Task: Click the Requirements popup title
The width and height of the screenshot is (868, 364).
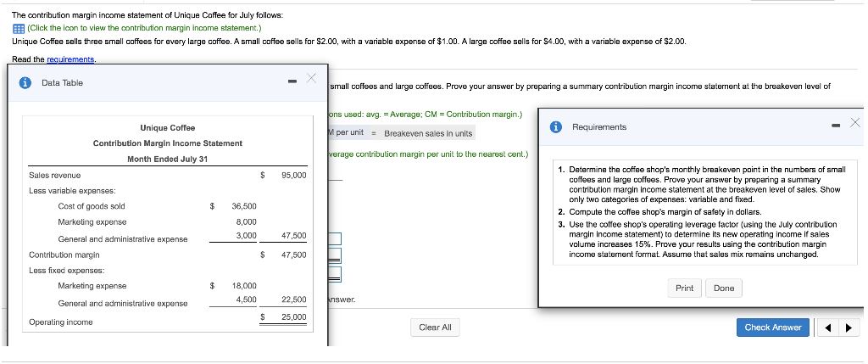Action: [x=599, y=127]
